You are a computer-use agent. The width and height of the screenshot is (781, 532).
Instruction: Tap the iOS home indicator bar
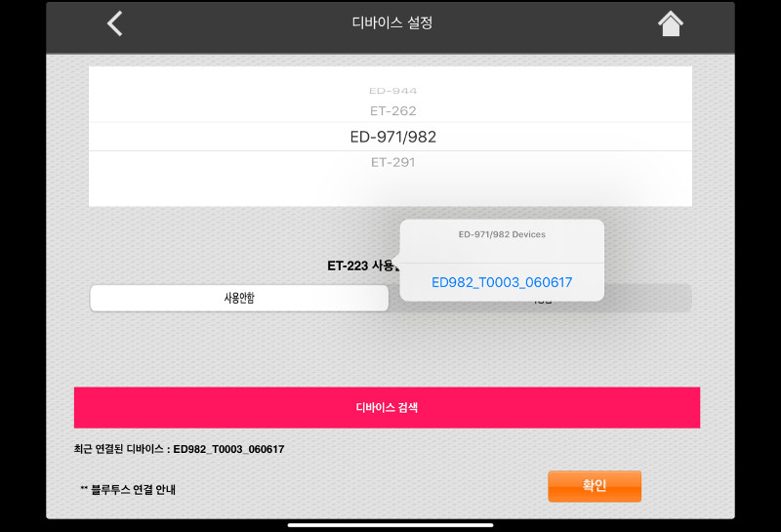pos(390,524)
